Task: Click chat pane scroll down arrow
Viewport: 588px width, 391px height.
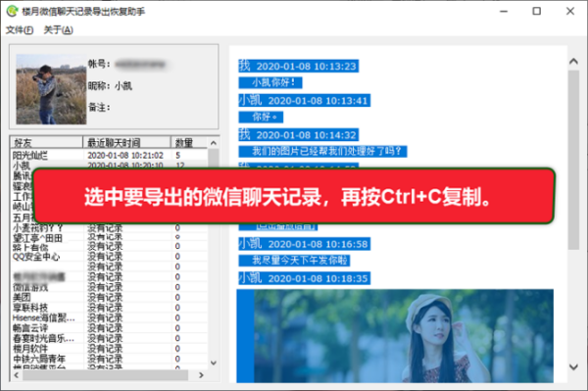Action: tap(573, 367)
